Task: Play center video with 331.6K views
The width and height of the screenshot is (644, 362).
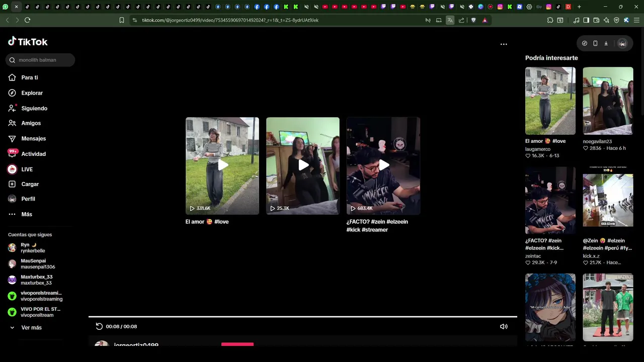Action: 222,166
